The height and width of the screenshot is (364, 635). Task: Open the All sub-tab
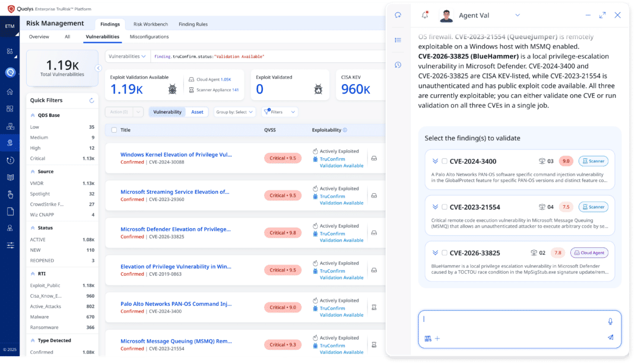coord(67,37)
